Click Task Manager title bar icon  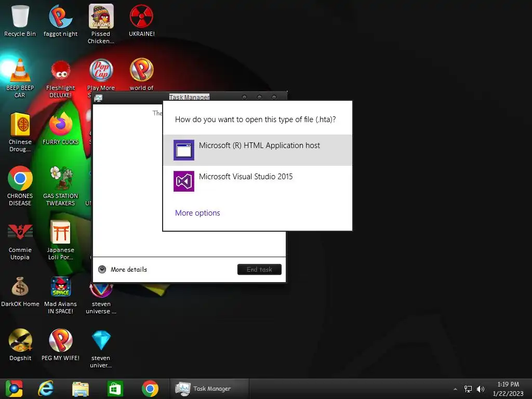click(98, 98)
